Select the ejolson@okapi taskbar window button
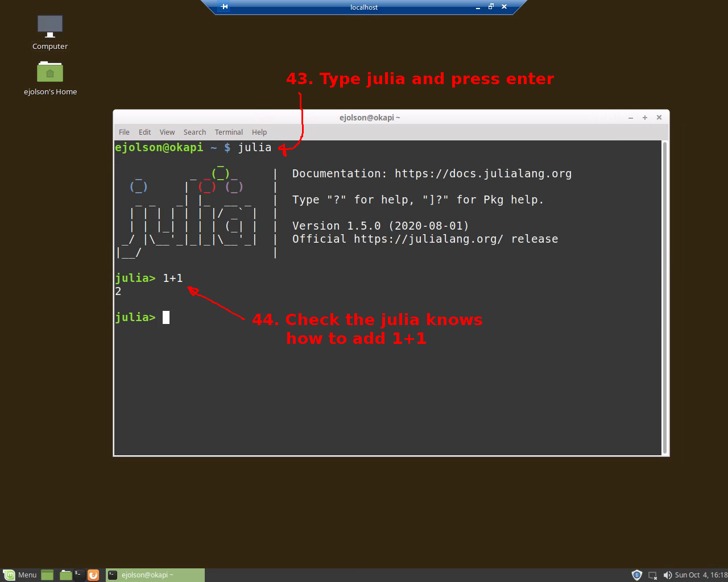This screenshot has height=582, width=728. 155,575
